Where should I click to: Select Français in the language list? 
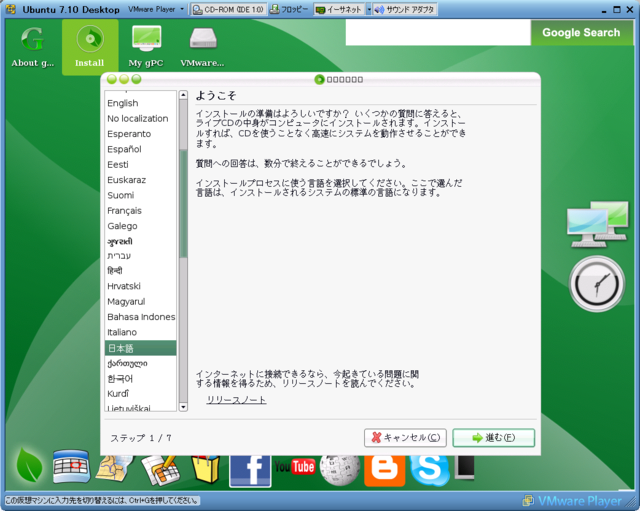(140, 211)
